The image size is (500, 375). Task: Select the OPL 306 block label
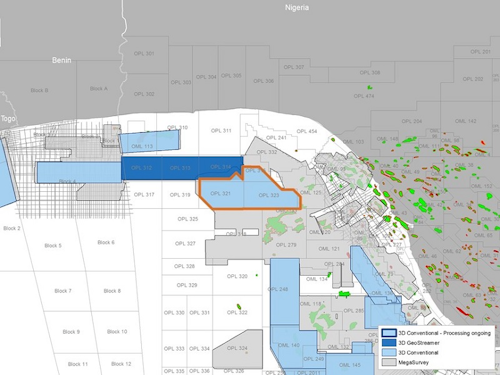(x=263, y=81)
